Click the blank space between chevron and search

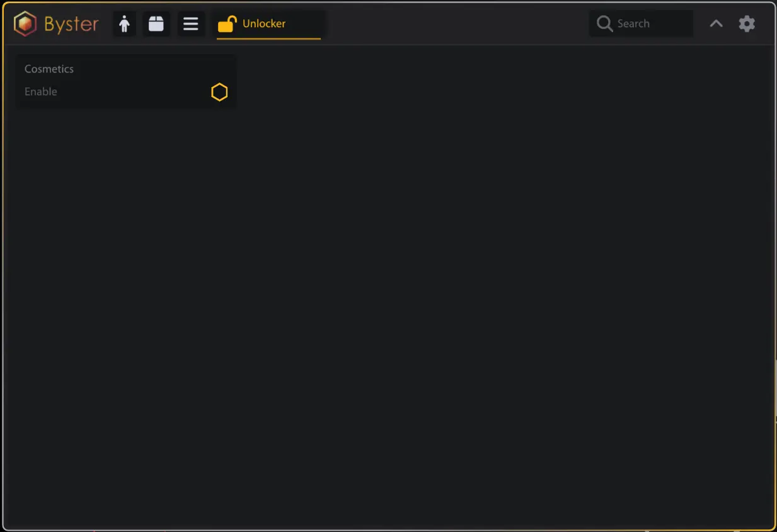coord(700,24)
